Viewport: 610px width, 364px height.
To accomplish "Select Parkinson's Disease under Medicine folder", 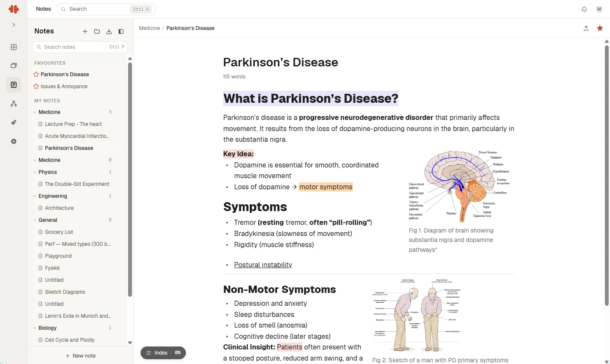I will click(x=69, y=148).
